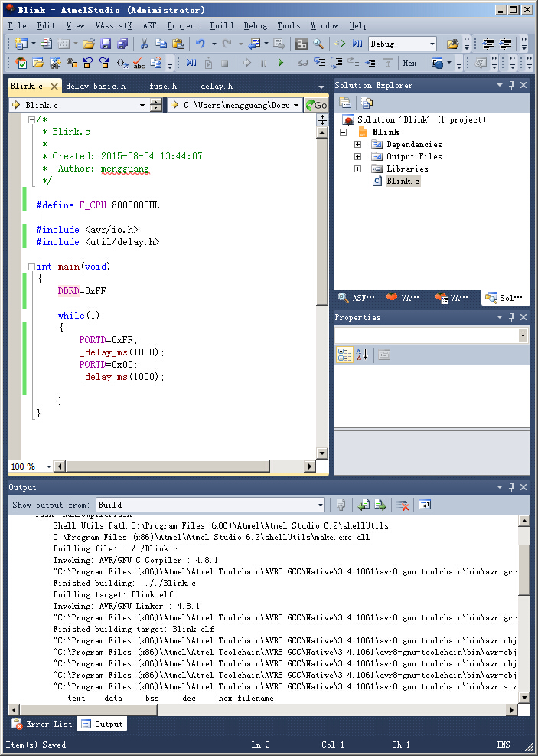Click the Save All icon
This screenshot has height=756, width=538.
click(x=122, y=44)
